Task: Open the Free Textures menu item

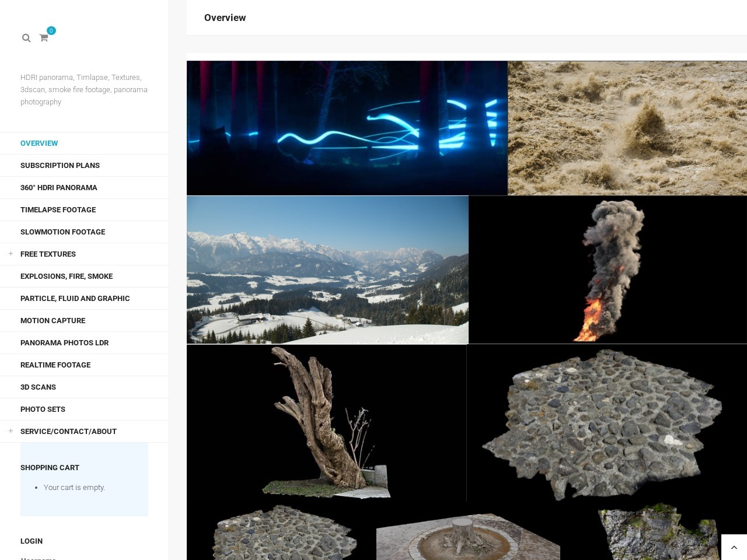Action: (48, 254)
